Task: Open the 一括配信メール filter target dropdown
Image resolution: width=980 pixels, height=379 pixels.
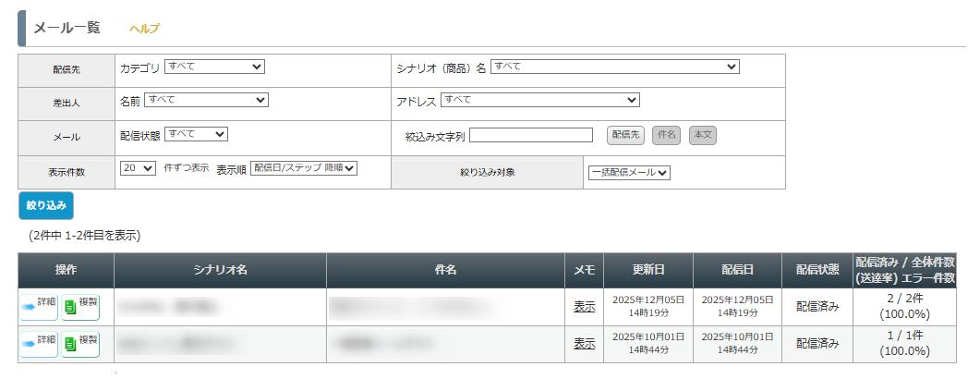Action: point(629,172)
